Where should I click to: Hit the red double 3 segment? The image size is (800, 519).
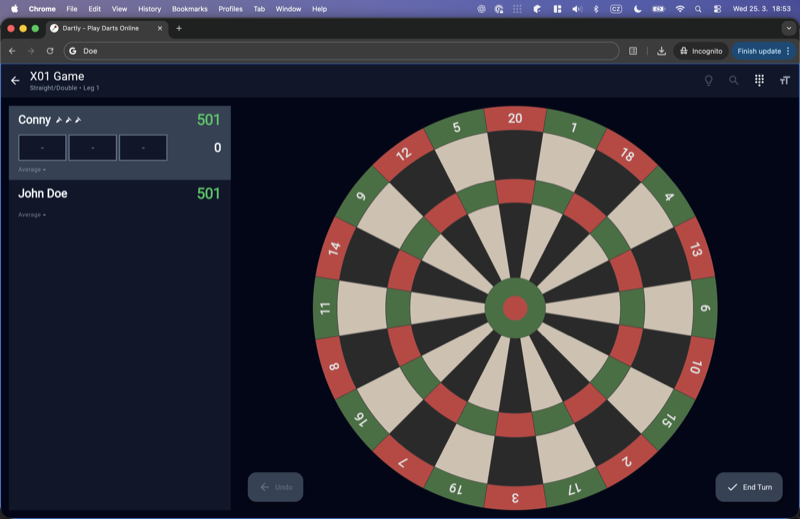[515, 497]
